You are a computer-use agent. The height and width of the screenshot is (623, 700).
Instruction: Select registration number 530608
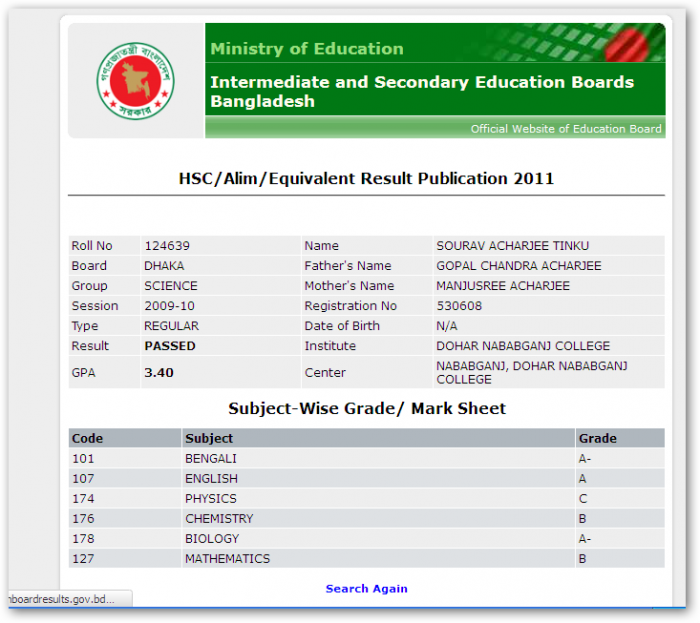click(459, 306)
